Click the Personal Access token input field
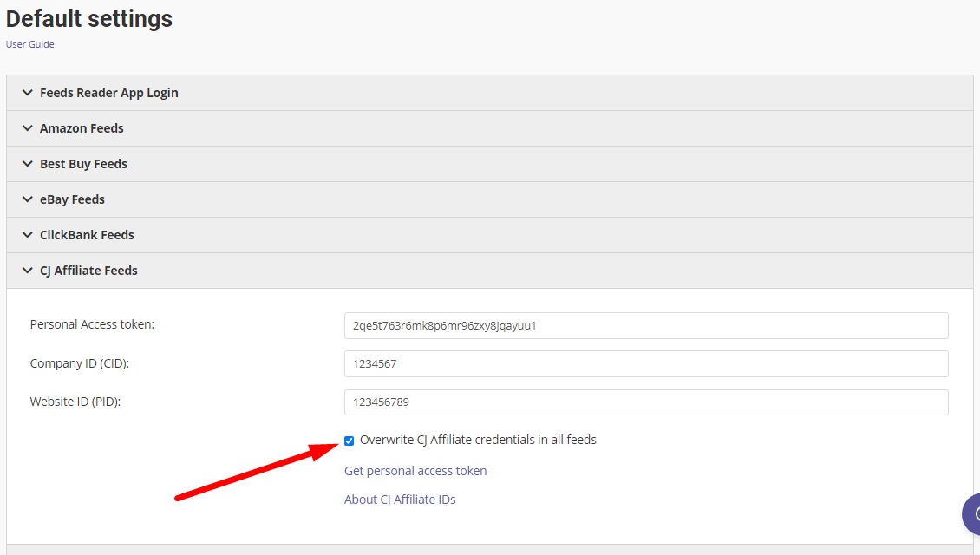980x555 pixels. click(x=646, y=325)
